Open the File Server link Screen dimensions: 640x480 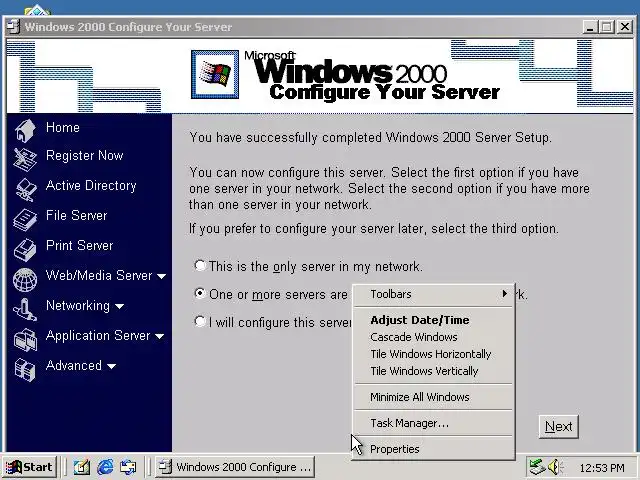pos(76,216)
